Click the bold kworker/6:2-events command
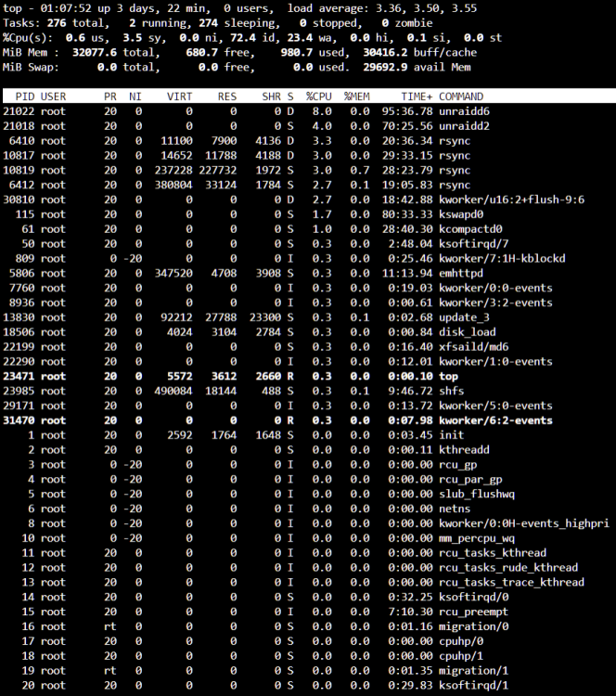The height and width of the screenshot is (696, 616). (x=495, y=420)
